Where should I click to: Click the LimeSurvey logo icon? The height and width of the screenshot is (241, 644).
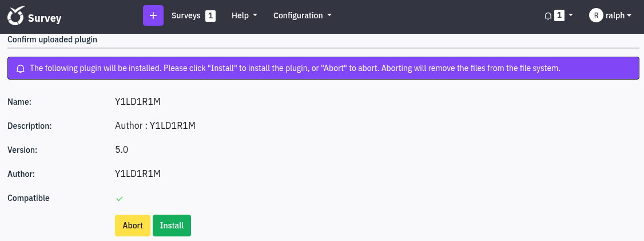[15, 16]
